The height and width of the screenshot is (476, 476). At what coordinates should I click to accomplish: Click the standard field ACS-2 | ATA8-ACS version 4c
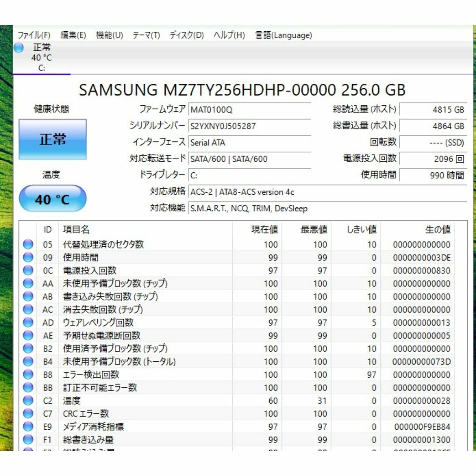coord(327,192)
